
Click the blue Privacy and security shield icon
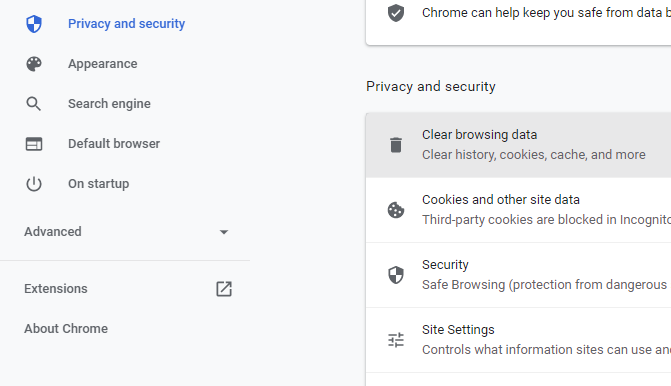click(x=34, y=24)
